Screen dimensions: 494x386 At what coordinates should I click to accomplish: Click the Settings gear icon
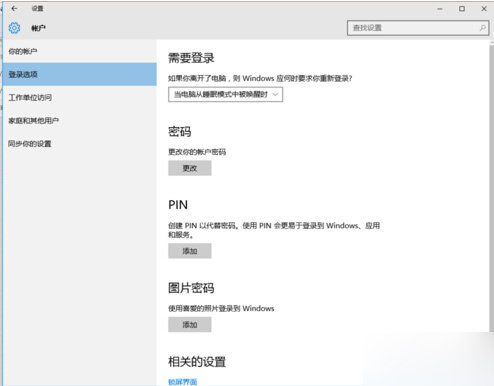(x=14, y=28)
